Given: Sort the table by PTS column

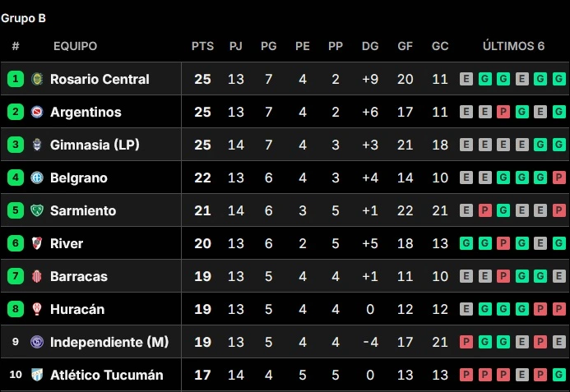Looking at the screenshot, I should point(202,46).
